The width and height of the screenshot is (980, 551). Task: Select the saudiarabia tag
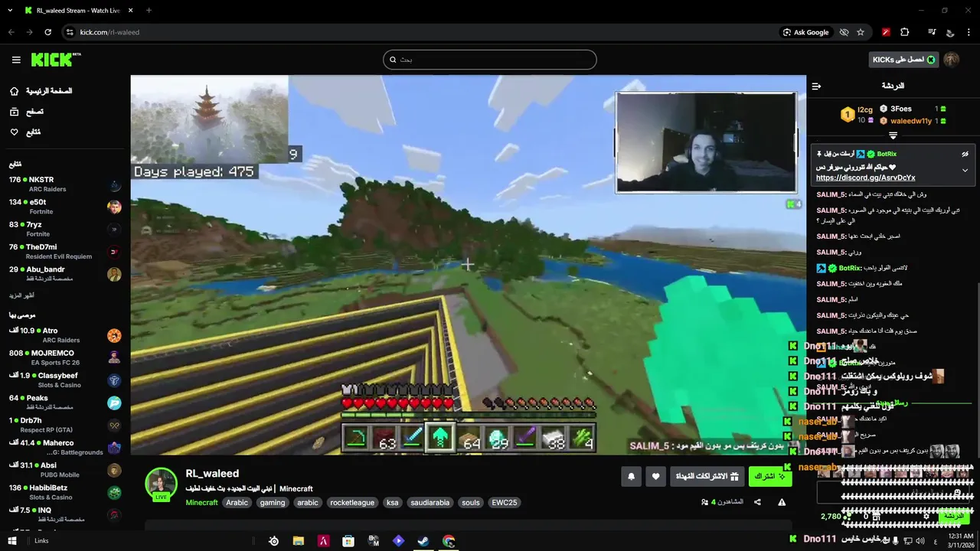(431, 503)
